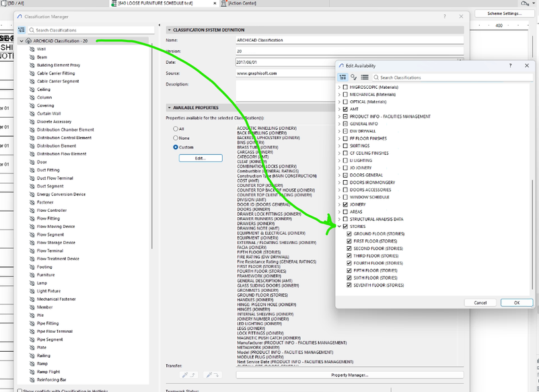Select the Furniture classification row
539x392 pixels.
83,275
